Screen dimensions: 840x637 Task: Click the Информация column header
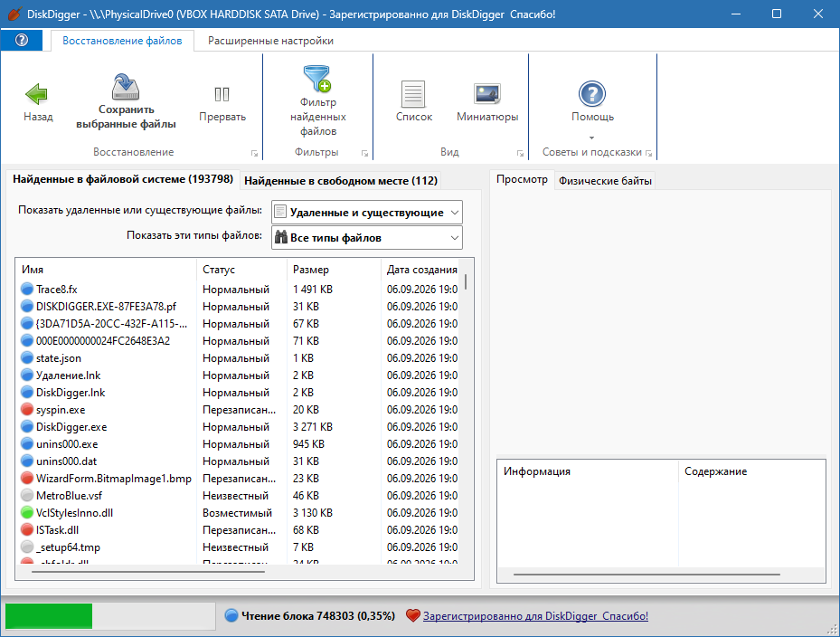pos(588,471)
